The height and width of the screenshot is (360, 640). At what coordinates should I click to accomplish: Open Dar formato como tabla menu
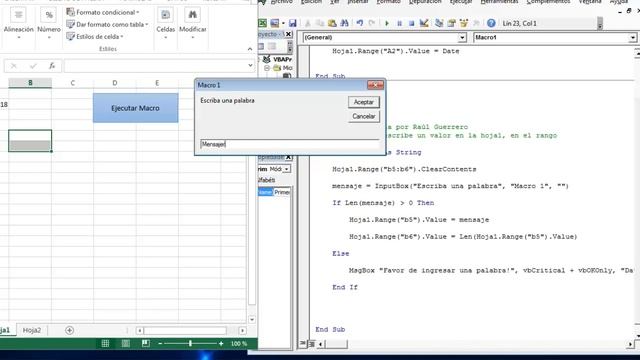pos(107,24)
